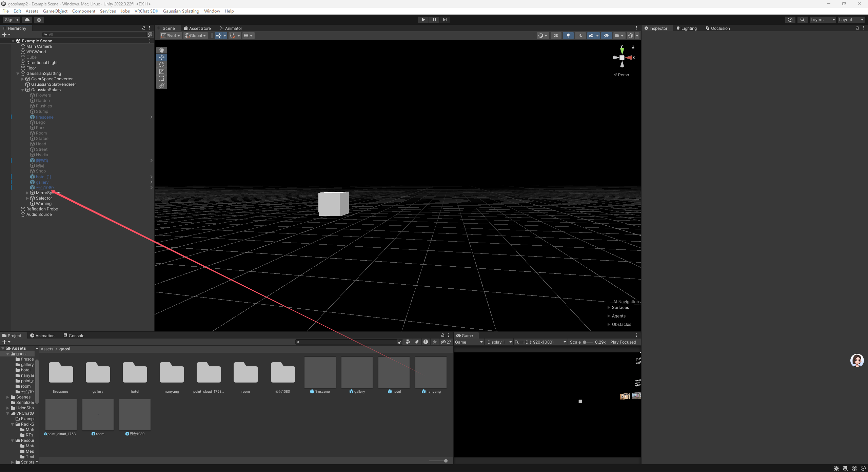Click the Step forward playback button
The height and width of the screenshot is (472, 868).
click(445, 20)
